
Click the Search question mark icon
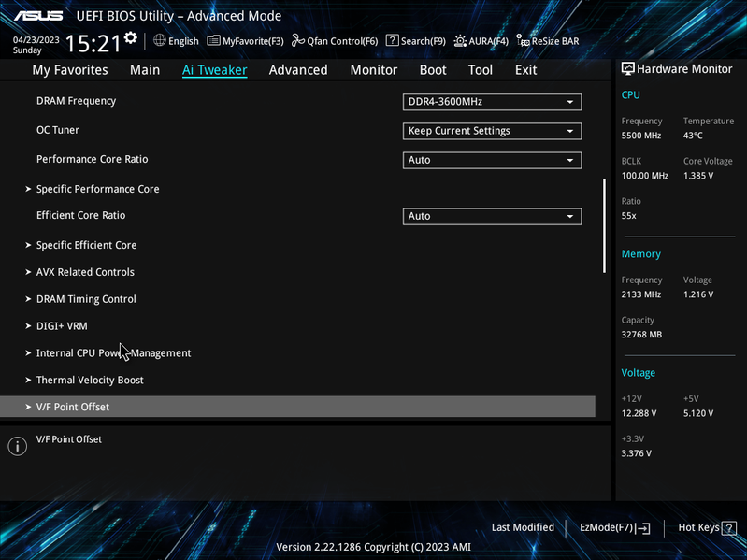coord(392,40)
